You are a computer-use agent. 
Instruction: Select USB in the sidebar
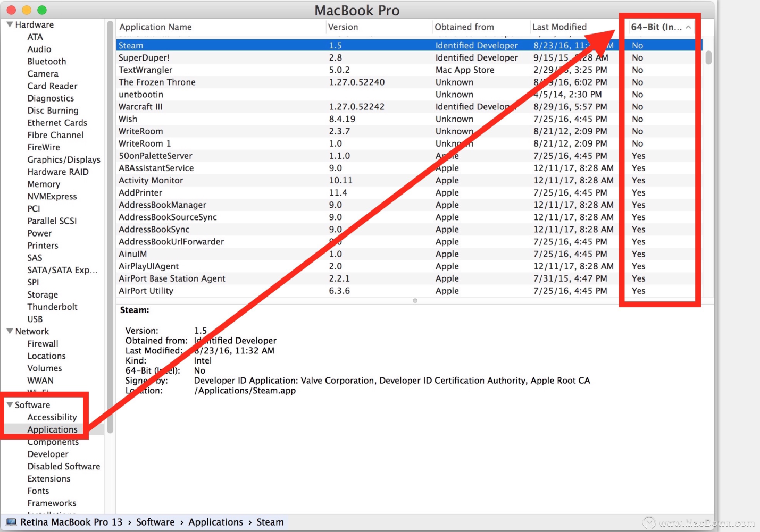pos(35,319)
